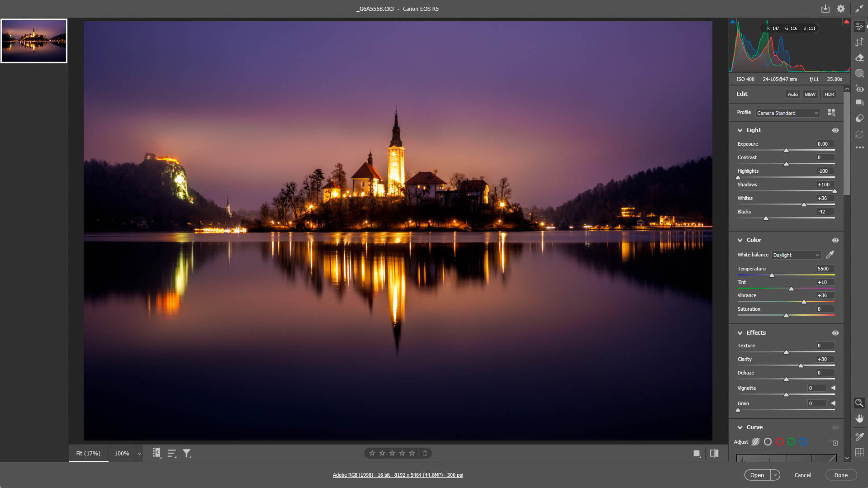Open the White balance Daylight dropdown
The image size is (868, 488).
tap(796, 255)
